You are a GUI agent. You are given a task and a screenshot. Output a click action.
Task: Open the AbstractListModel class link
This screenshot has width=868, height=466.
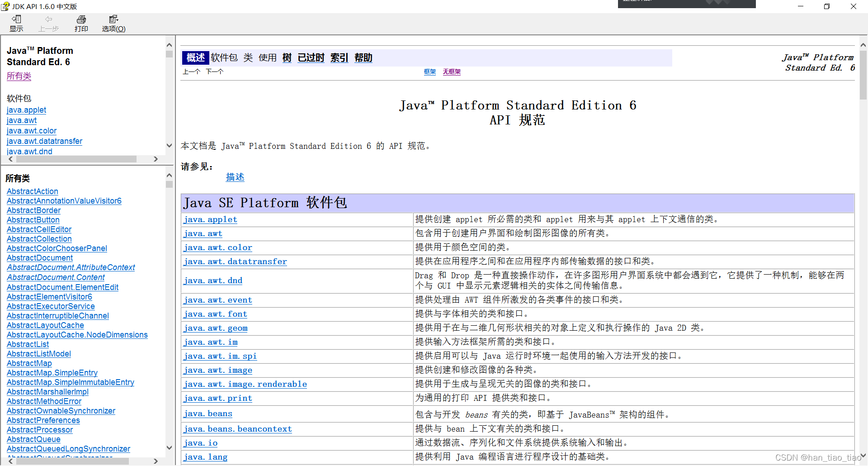(39, 354)
